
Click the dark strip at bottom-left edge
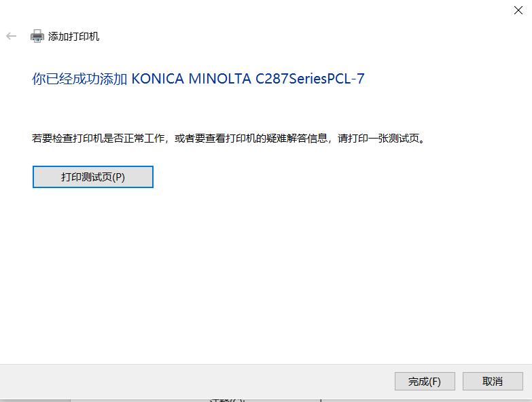[35, 401]
